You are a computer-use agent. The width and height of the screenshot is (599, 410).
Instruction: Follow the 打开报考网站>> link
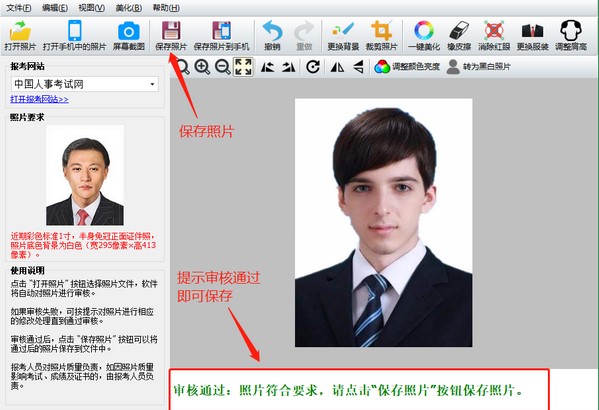[39, 99]
